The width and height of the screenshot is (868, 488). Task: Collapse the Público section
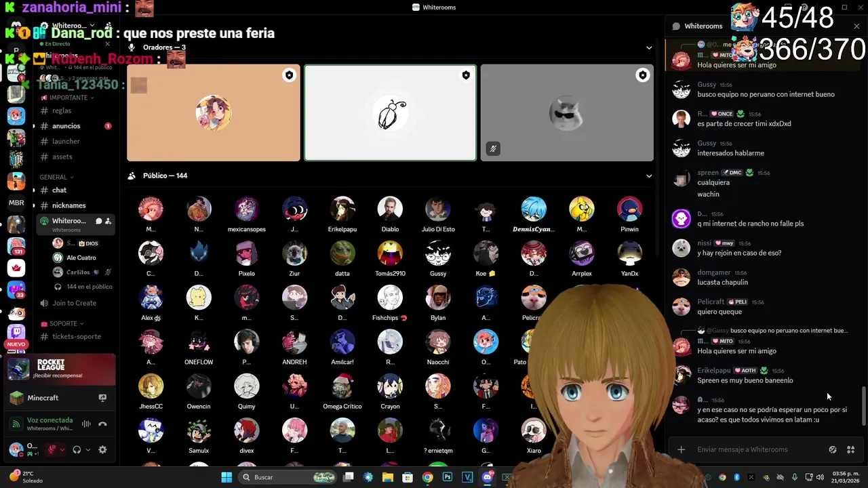[x=649, y=176]
